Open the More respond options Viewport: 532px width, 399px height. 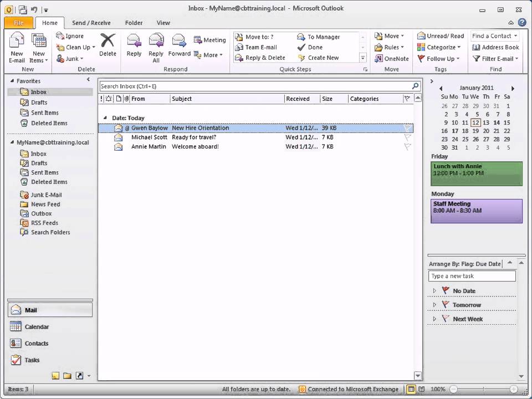tap(208, 55)
